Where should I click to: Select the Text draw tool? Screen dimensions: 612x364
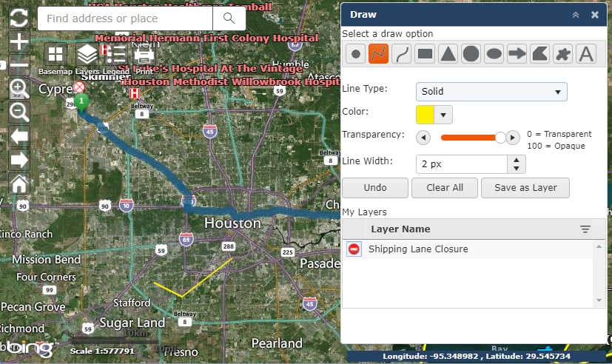[586, 54]
